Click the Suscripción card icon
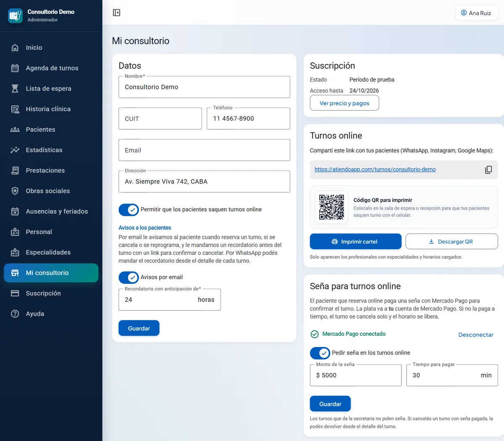 pyautogui.click(x=15, y=293)
